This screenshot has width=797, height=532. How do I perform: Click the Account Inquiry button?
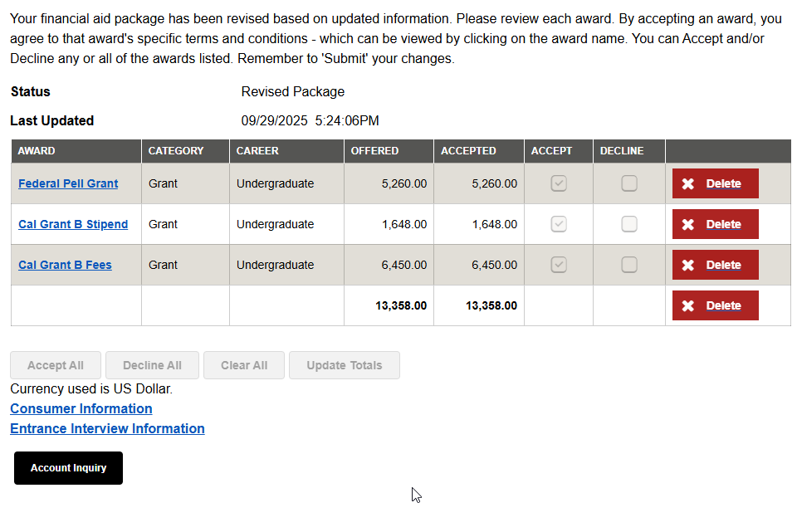(x=67, y=468)
